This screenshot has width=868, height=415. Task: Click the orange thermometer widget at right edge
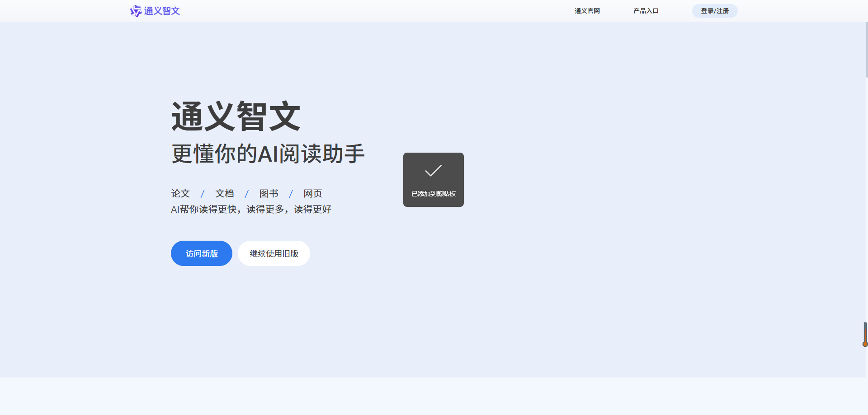click(865, 335)
